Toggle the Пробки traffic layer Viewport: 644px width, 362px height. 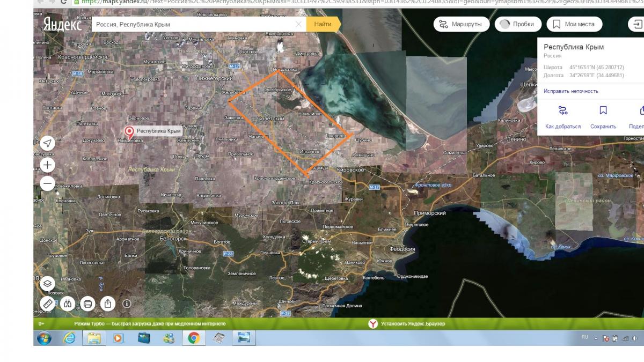(517, 24)
